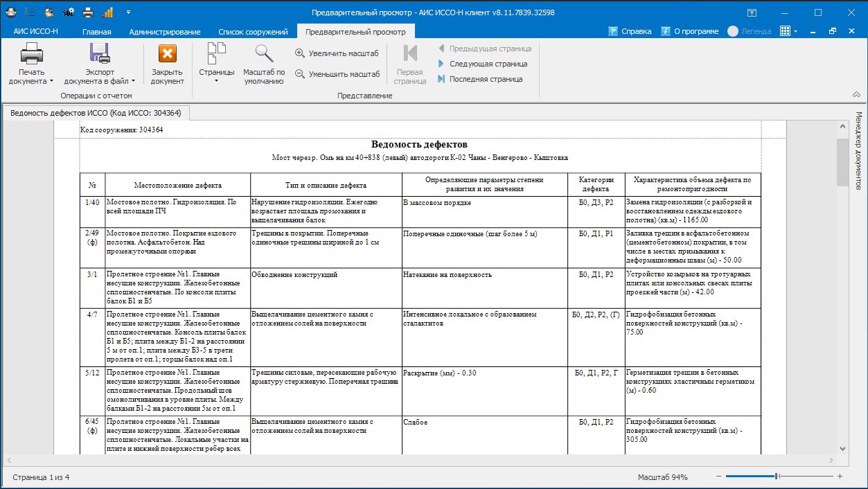Screen dimensions: 868x489
Task: Click the Справка help icon
Action: click(630, 31)
